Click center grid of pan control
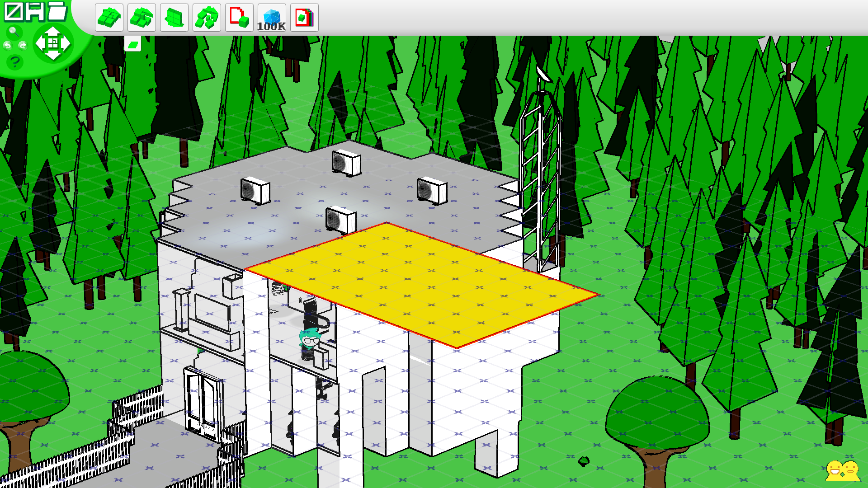Screen dimensions: 868x488 click(x=53, y=43)
